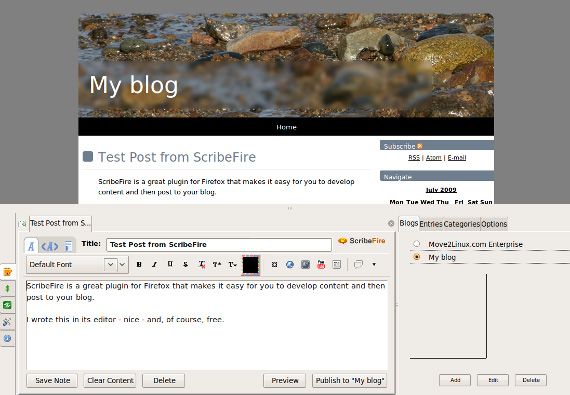Click the page break toolbar icon

[x=337, y=265]
